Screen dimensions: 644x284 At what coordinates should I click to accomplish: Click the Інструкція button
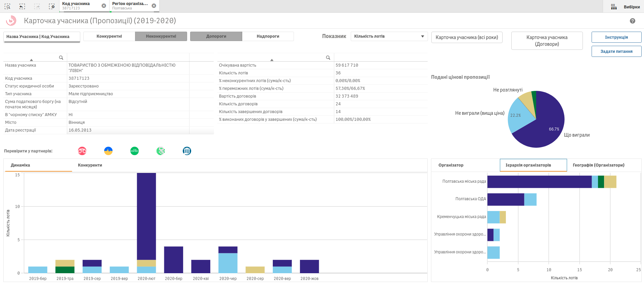click(616, 37)
